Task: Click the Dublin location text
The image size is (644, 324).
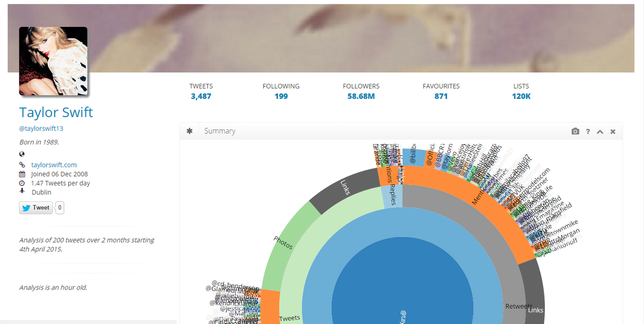Action: [x=41, y=192]
